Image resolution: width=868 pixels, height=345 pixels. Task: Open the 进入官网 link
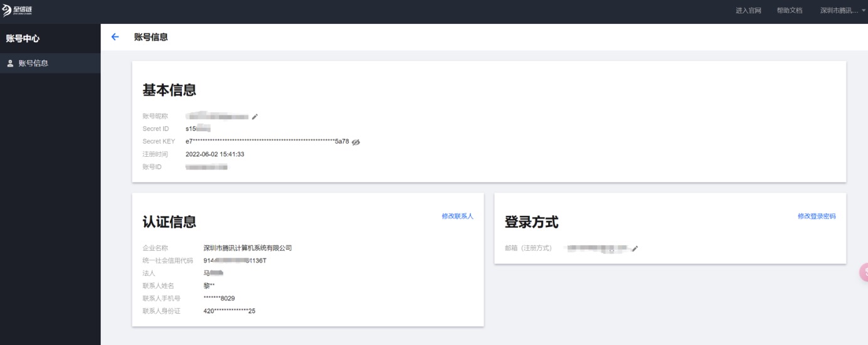(748, 11)
